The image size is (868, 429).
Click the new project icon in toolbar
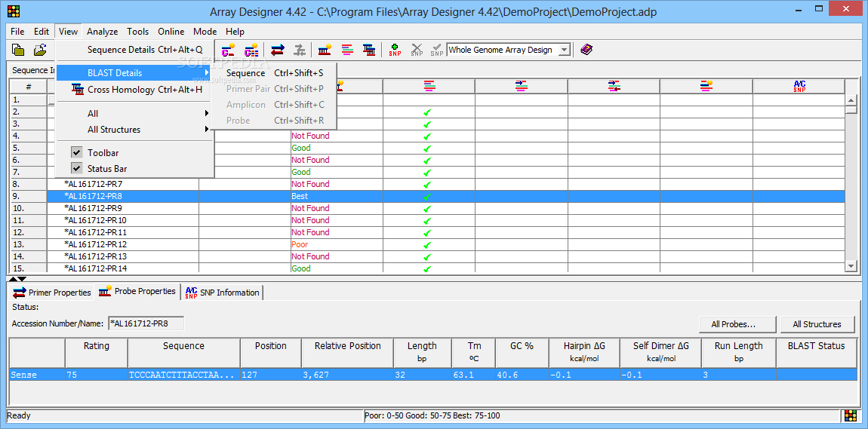tap(18, 50)
